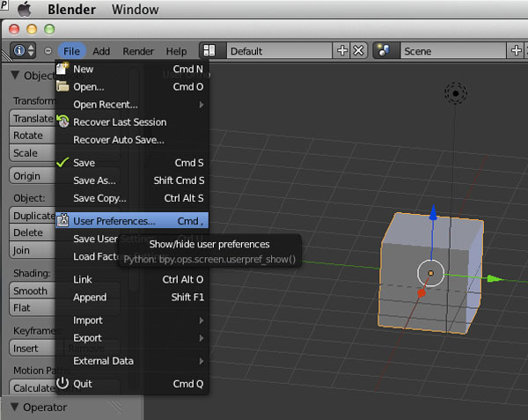Viewport: 528px width, 420px height.
Task: Open the Help menu
Action: 176,51
